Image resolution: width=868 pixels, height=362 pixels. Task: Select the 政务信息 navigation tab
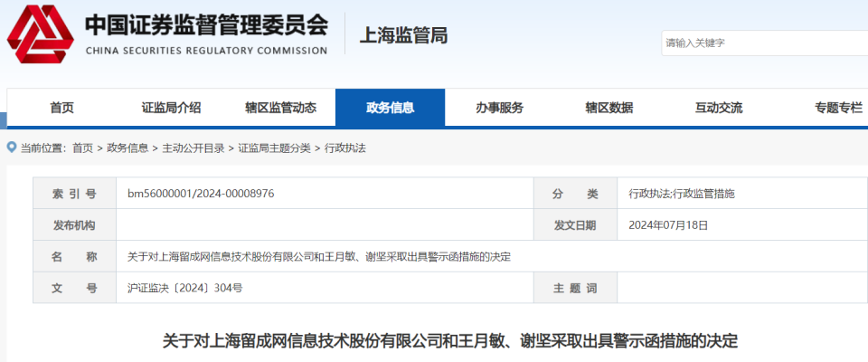[391, 108]
